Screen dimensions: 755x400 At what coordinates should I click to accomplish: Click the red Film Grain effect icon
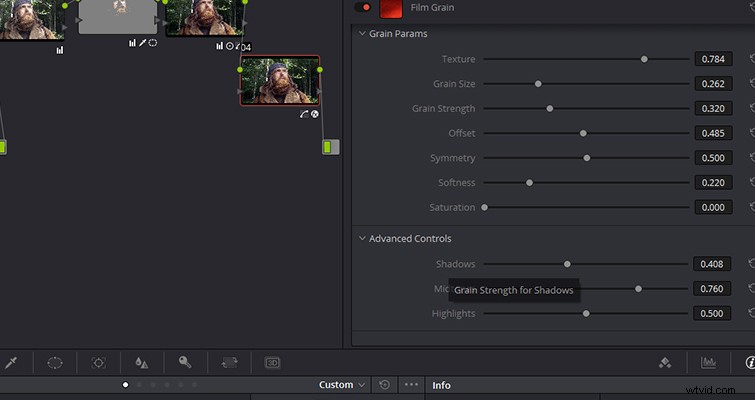coord(391,8)
